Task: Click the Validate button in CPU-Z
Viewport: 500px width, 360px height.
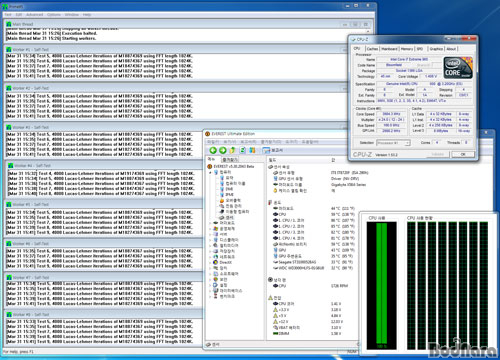Action: click(438, 154)
